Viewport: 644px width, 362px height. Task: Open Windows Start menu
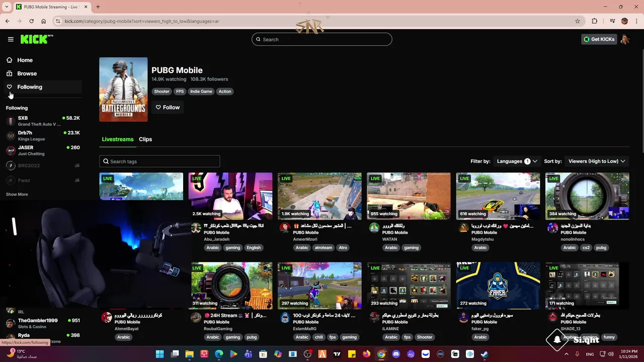pos(160,354)
